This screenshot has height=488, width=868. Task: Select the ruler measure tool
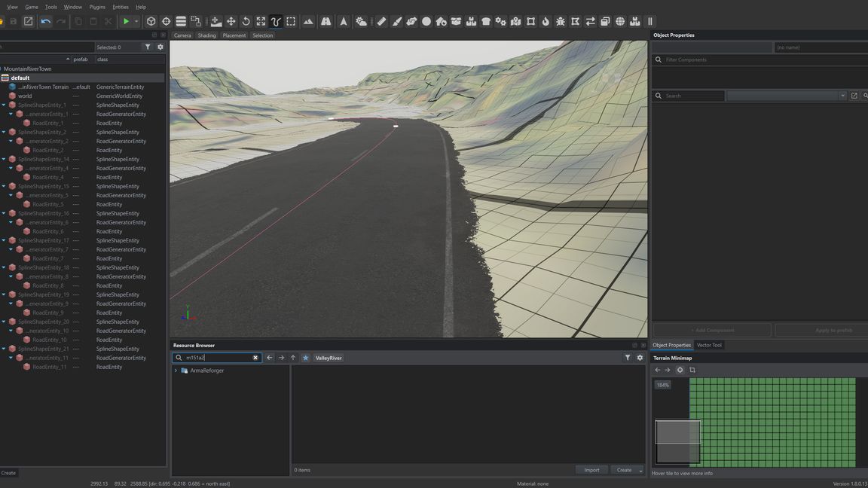[x=381, y=22]
